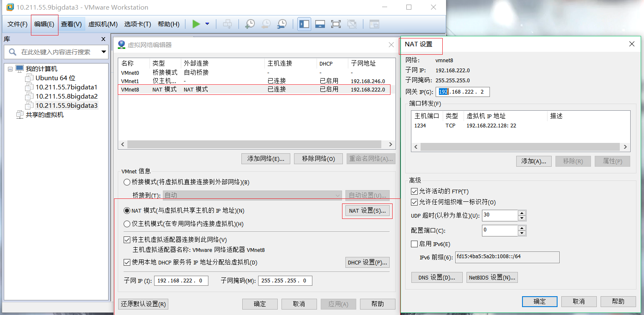Power on the virtual machine

pos(195,24)
